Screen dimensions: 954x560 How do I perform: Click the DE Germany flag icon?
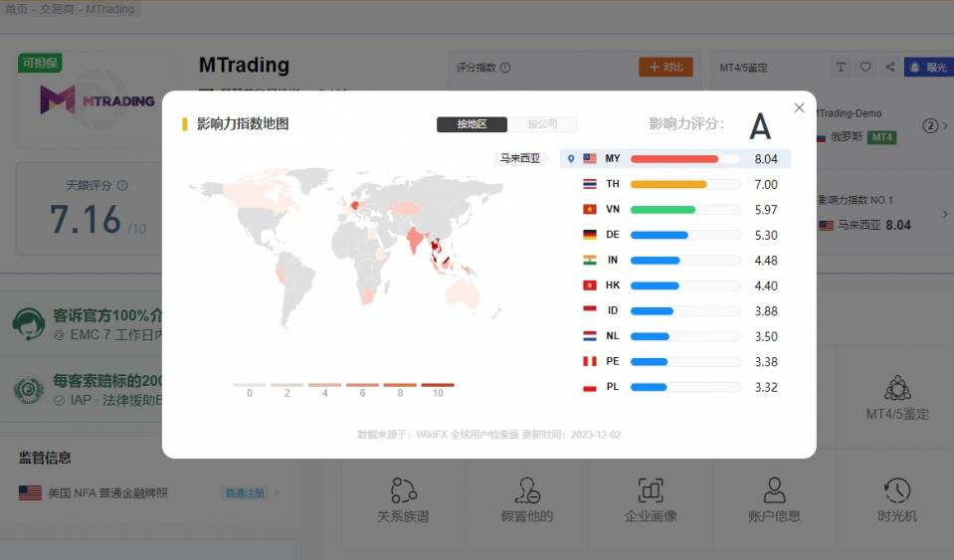click(590, 235)
